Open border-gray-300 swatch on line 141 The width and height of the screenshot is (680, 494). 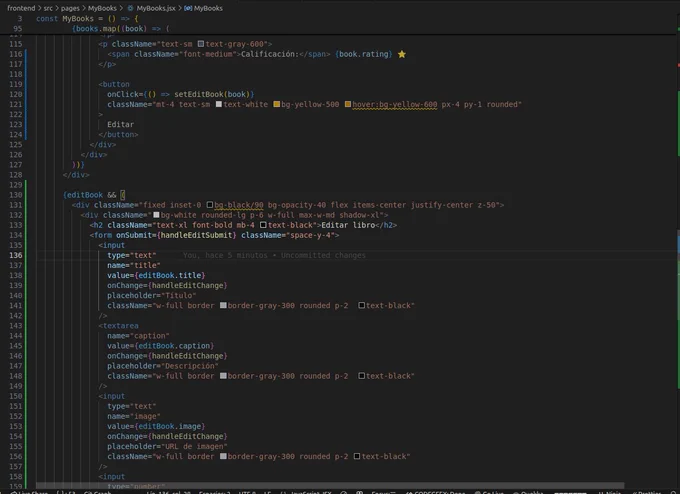point(223,305)
